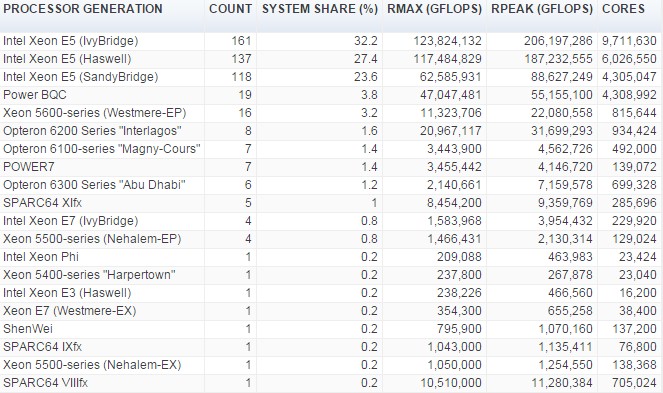Click Opteron 6100-series "Magny-Cours" entry
This screenshot has height=393, width=663.
[x=101, y=149]
